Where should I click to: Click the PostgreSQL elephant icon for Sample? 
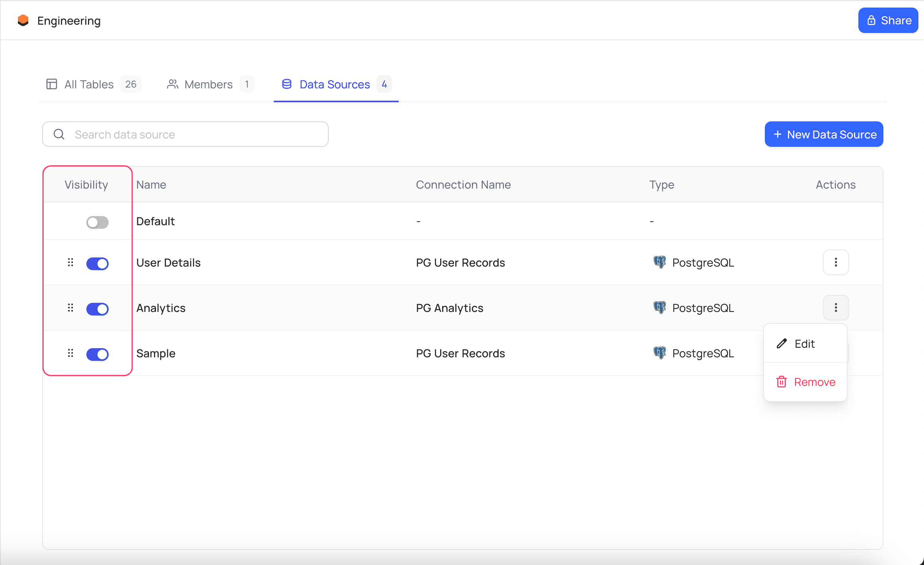tap(660, 353)
